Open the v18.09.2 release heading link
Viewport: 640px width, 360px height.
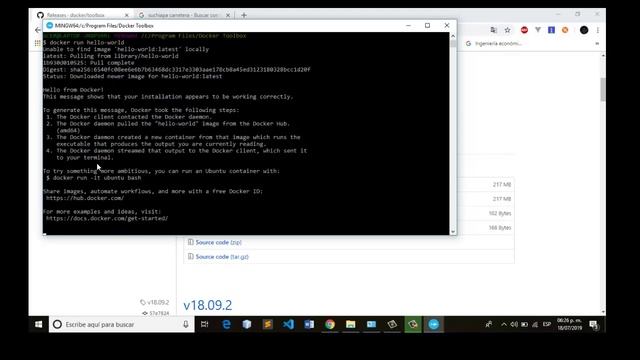tap(207, 305)
